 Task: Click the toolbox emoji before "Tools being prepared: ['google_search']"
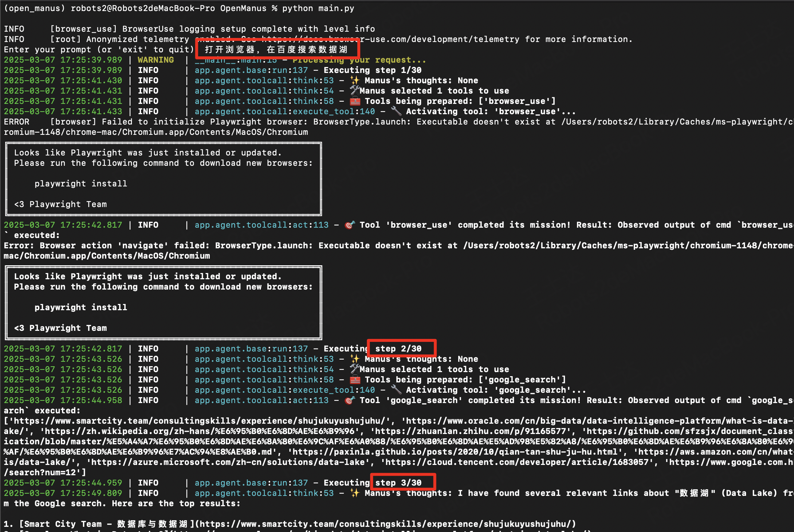tap(355, 379)
